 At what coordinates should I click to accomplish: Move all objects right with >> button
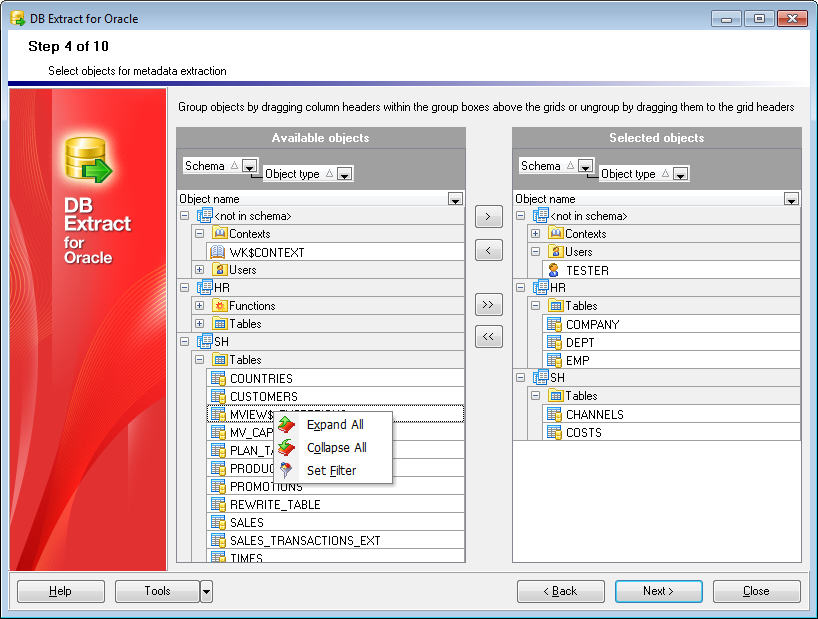click(x=488, y=305)
